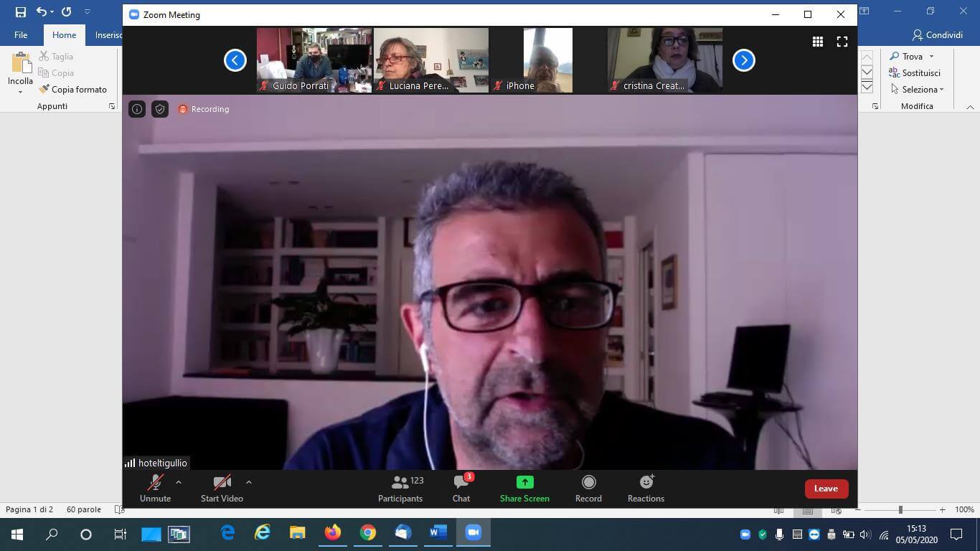Expand the Trova dropdown arrow
The image size is (980, 551).
pos(931,56)
